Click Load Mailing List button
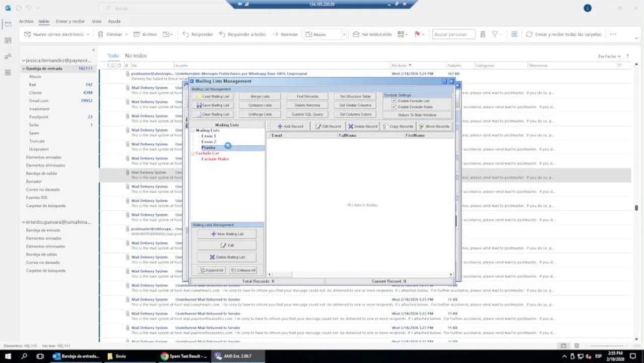Screen dimensions: 644x363 click(x=213, y=96)
